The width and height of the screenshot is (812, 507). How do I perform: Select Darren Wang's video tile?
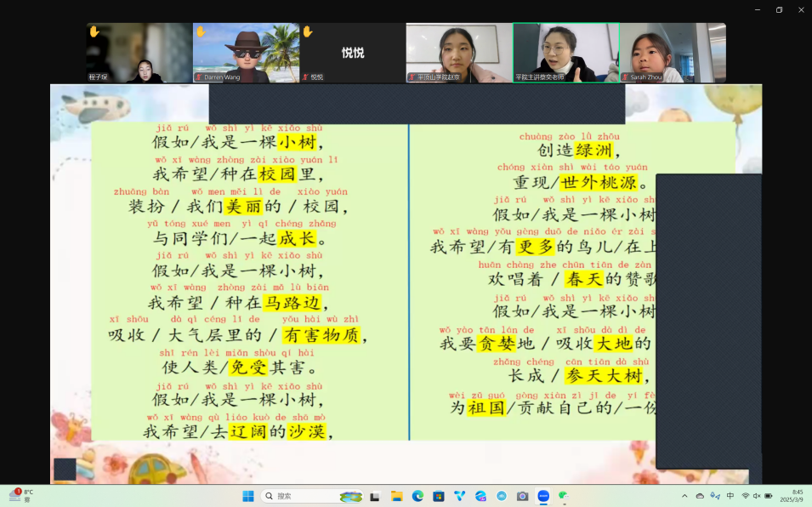click(x=246, y=53)
